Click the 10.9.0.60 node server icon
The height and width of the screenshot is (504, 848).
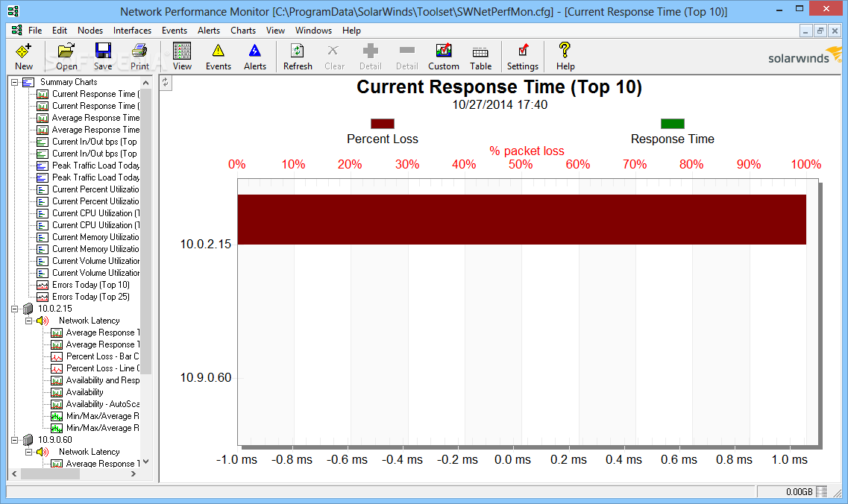pos(28,440)
